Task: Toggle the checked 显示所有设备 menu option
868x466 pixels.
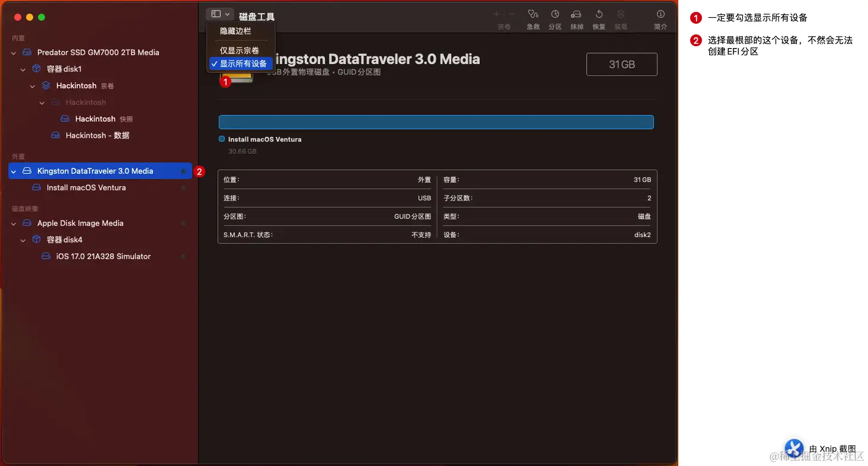Action: (241, 63)
